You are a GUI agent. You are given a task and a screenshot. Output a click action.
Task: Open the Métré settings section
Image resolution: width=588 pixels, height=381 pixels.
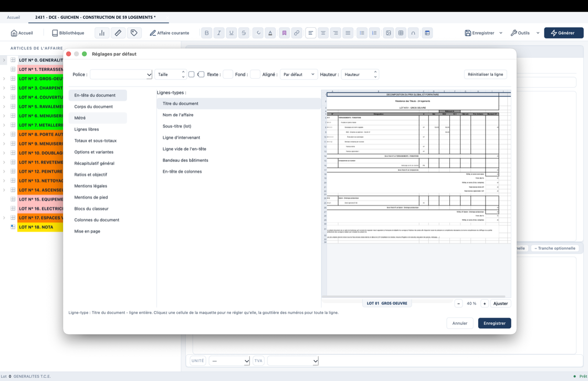click(x=98, y=118)
